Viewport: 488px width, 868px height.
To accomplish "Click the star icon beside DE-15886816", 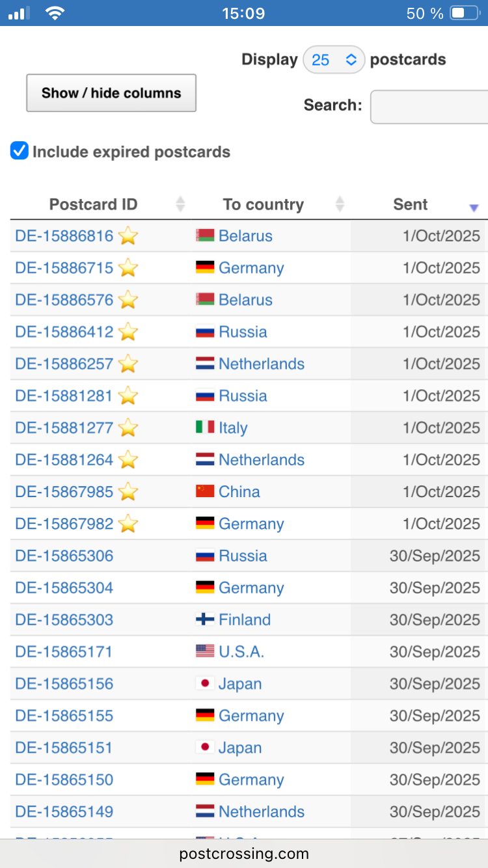I will [x=128, y=236].
